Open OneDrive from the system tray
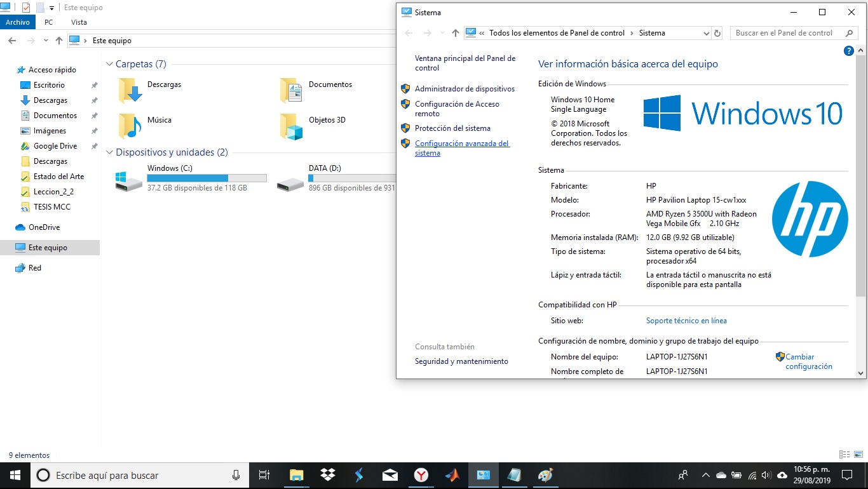This screenshot has height=489, width=868. pos(721,475)
